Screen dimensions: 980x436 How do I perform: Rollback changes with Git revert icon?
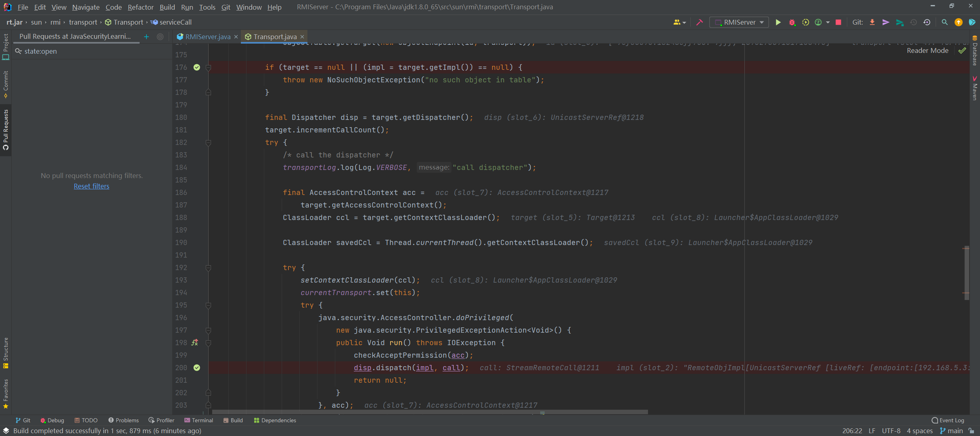927,23
